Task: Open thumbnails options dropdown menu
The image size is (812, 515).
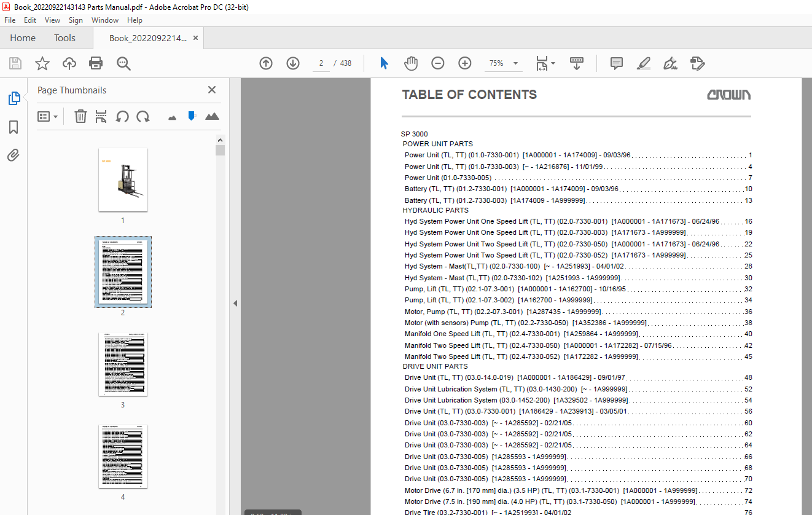Action: [47, 116]
